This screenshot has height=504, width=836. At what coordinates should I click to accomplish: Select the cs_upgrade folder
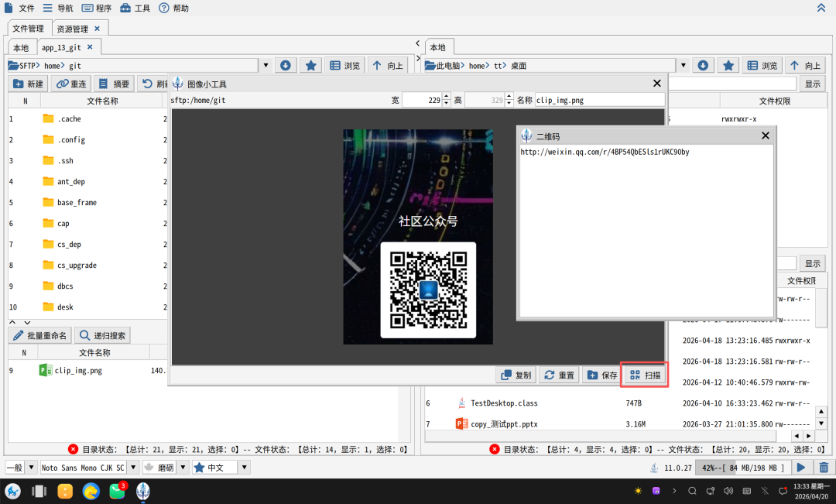tap(88, 265)
